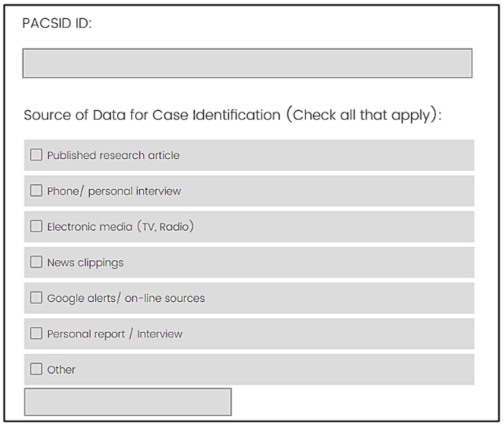The image size is (504, 427).
Task: Toggle the Other checkbox square
Action: tap(36, 369)
